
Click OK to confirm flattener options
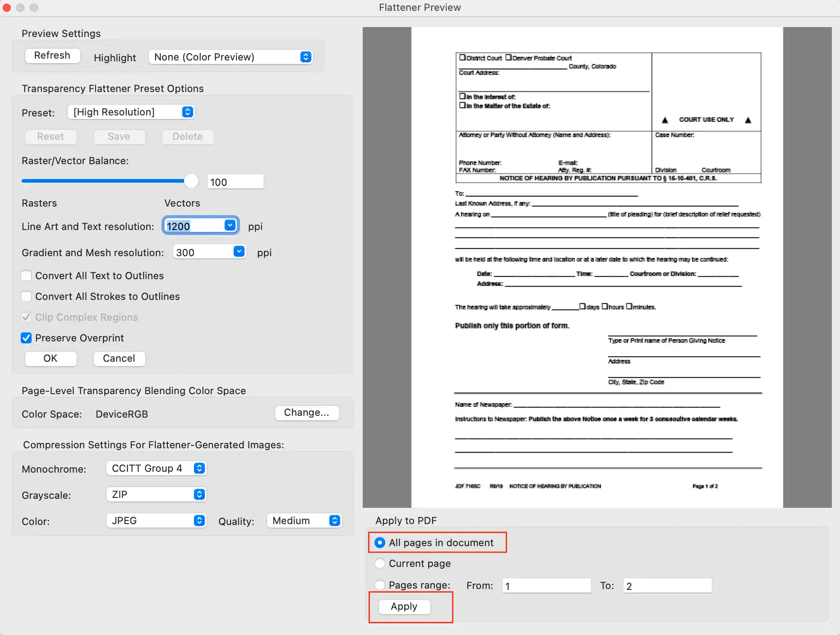click(50, 359)
